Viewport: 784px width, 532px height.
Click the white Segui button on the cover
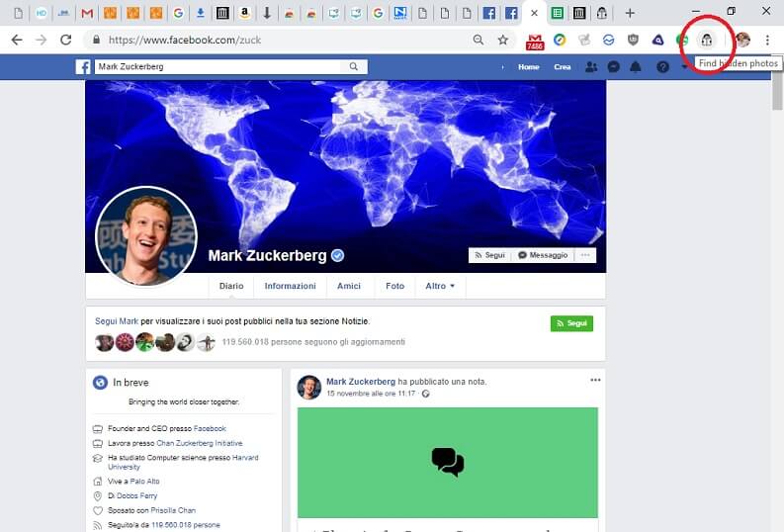[489, 255]
